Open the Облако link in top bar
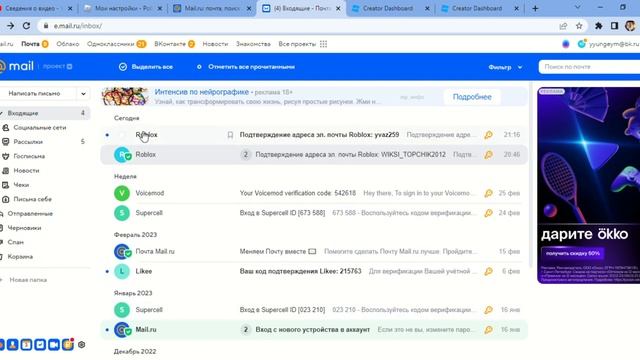The width and height of the screenshot is (640, 360). click(x=68, y=44)
